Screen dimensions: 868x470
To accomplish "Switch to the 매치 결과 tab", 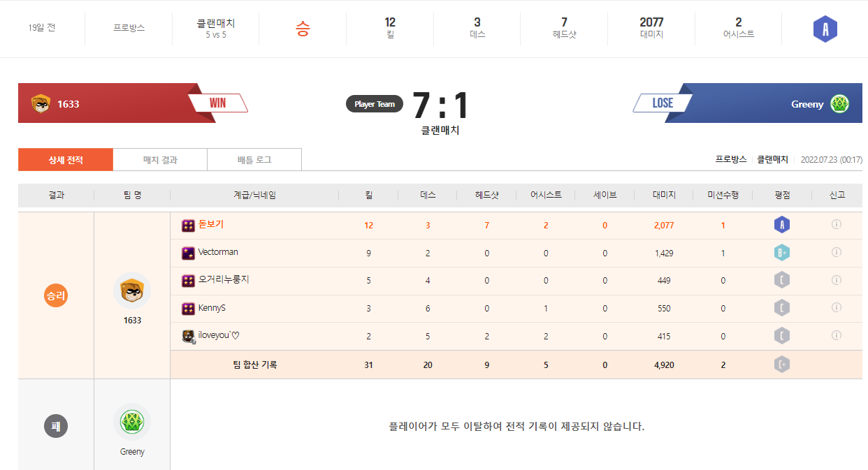I will click(x=160, y=160).
